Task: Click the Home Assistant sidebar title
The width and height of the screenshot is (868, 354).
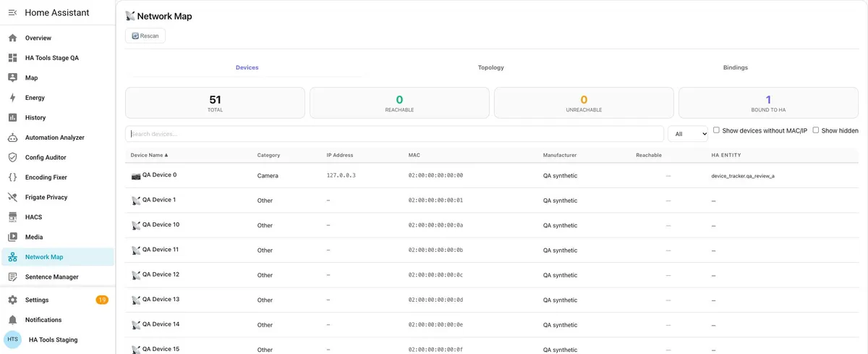Action: pyautogui.click(x=57, y=12)
